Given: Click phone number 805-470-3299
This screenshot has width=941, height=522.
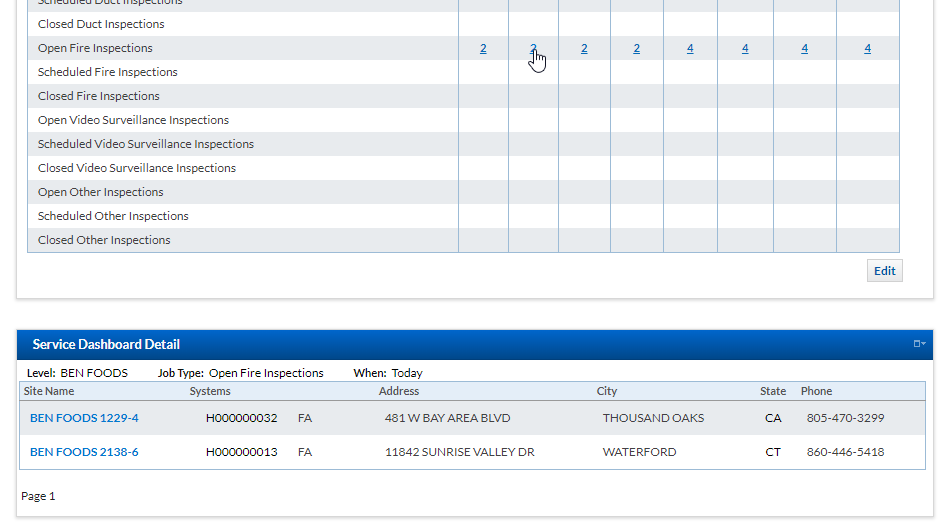Looking at the screenshot, I should [845, 418].
